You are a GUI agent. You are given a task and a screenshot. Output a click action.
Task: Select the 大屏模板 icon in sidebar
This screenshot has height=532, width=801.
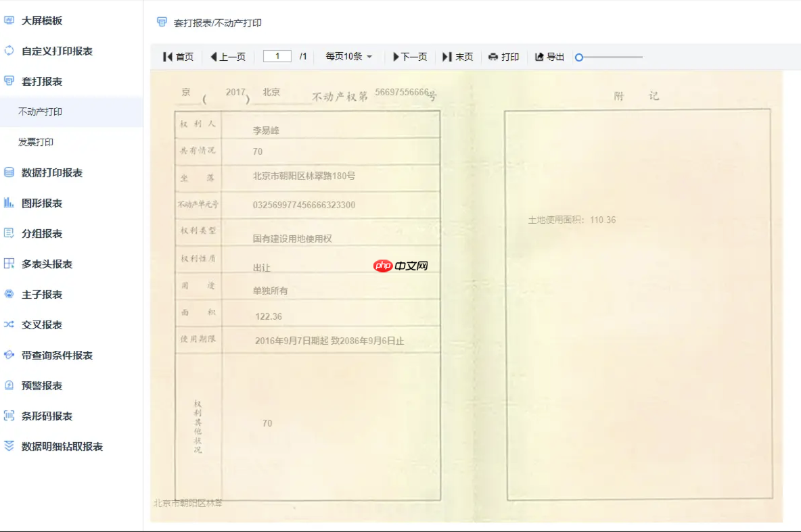point(9,20)
